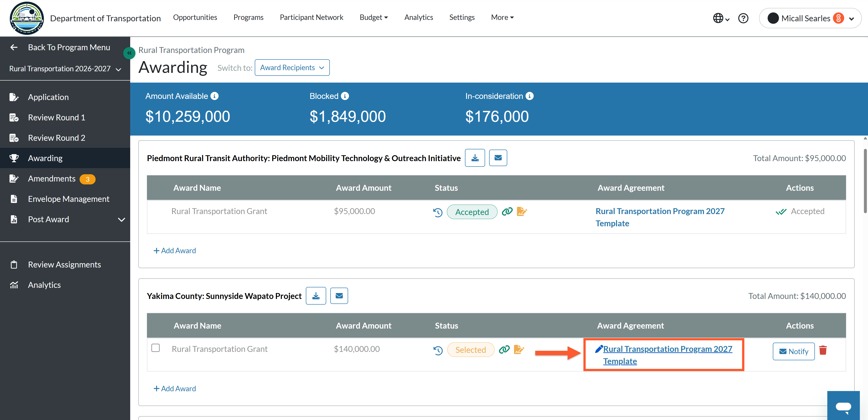Open the Award Recipients switch dropdown
Viewport: 868px width, 420px height.
[x=292, y=67]
